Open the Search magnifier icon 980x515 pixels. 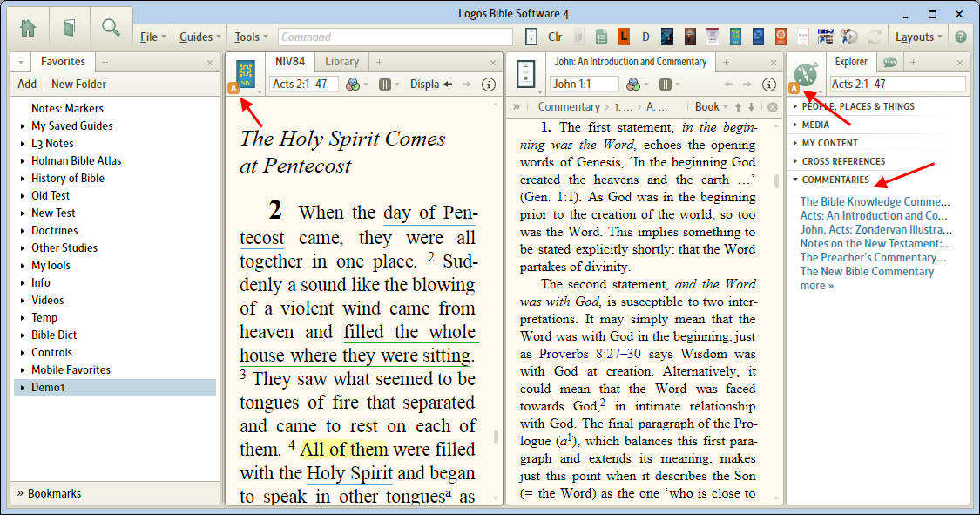coord(111,28)
